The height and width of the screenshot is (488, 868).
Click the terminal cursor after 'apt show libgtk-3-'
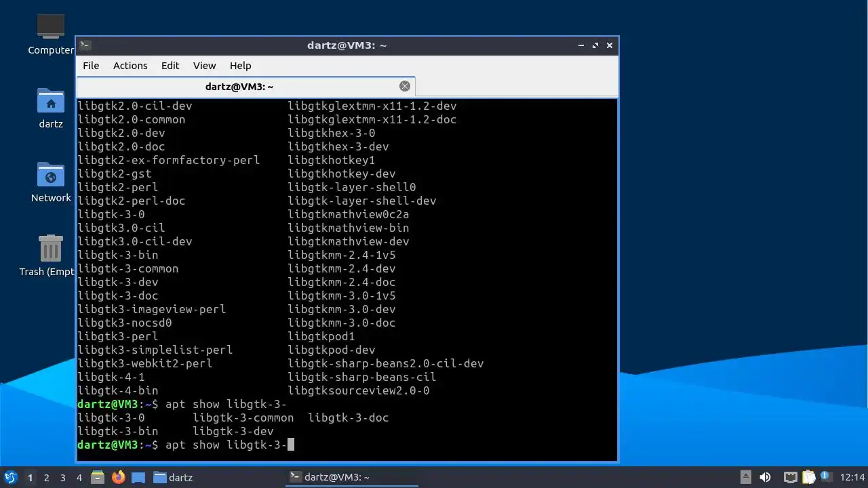tap(291, 445)
